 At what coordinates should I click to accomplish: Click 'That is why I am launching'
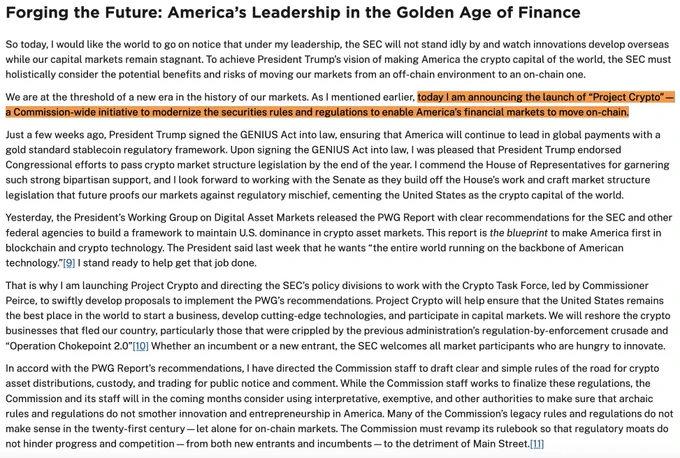[67, 285]
